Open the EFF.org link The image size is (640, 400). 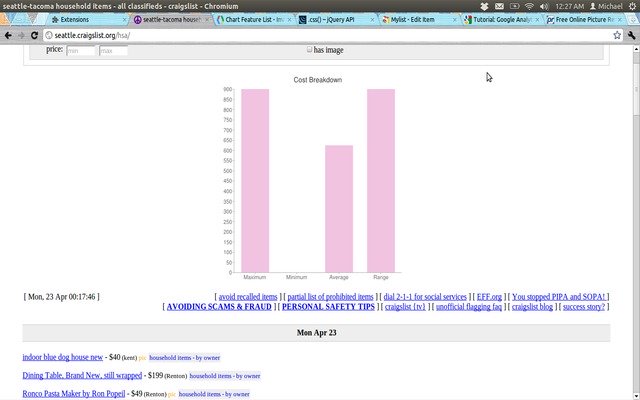pos(489,297)
